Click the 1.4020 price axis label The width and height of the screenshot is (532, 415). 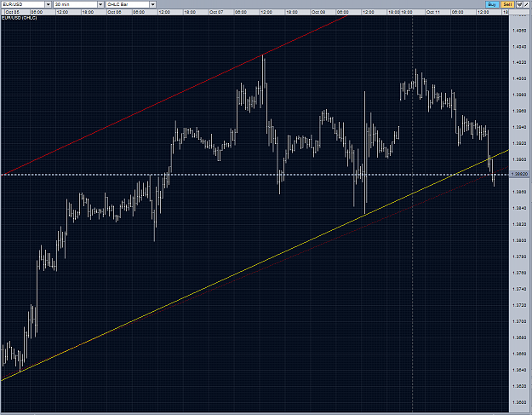(519, 62)
